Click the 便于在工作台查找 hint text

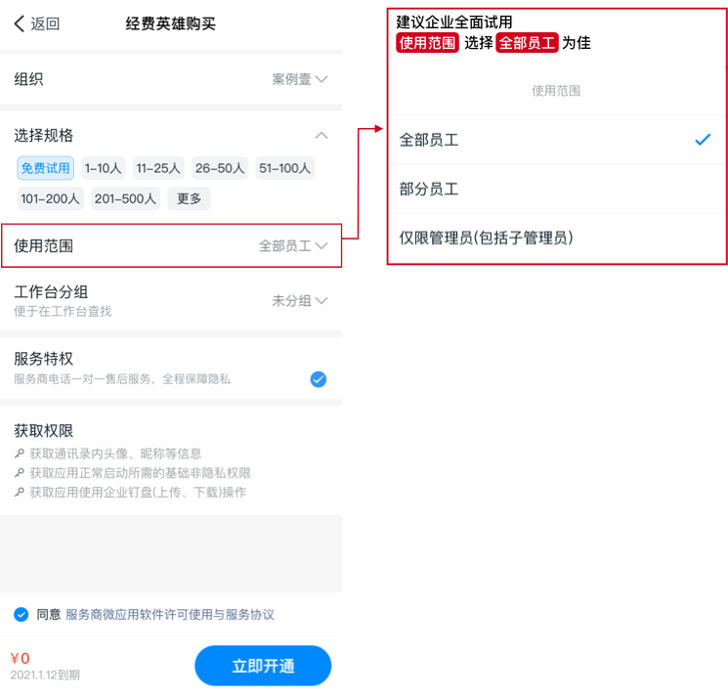pos(63,311)
